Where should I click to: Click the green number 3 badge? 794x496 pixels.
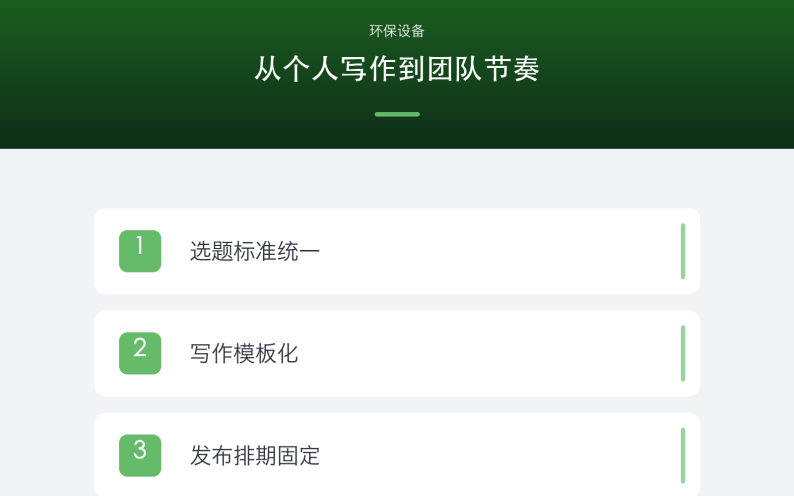(140, 456)
